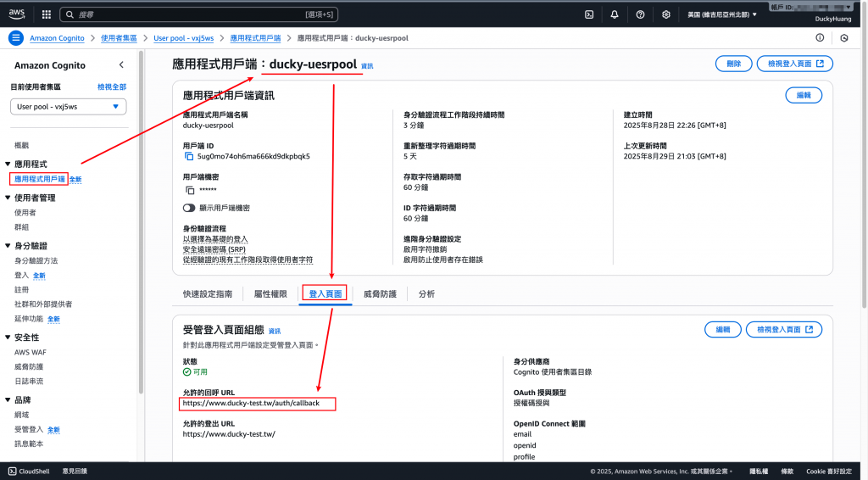Image resolution: width=868 pixels, height=480 pixels.
Task: Click the Amazon Cognito breadcrumb link
Action: tap(57, 38)
